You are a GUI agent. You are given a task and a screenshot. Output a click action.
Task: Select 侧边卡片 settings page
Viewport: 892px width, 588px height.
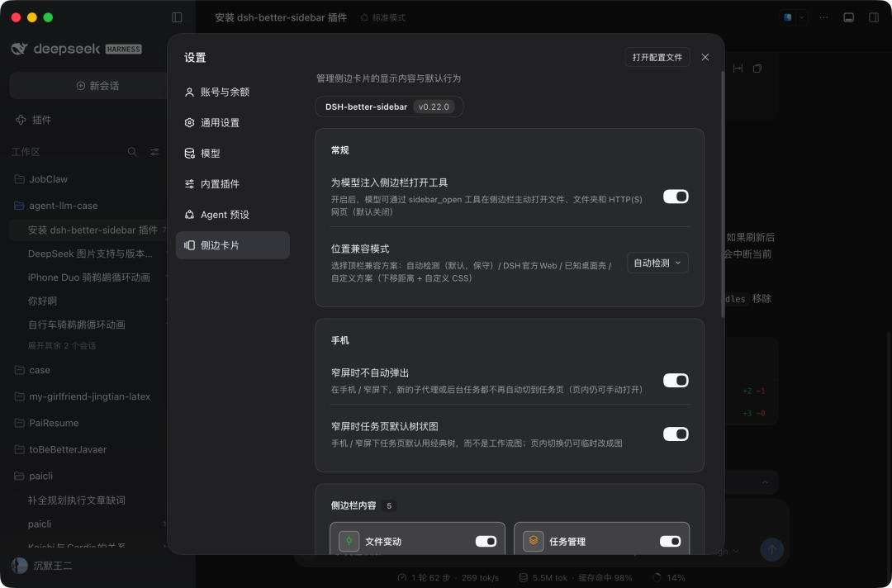pyautogui.click(x=233, y=245)
